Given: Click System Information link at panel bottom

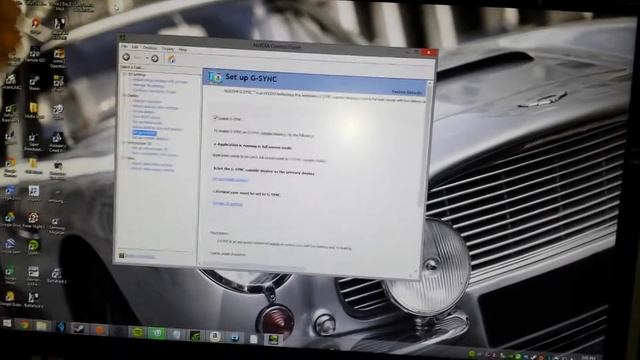Looking at the screenshot, I should [x=140, y=256].
